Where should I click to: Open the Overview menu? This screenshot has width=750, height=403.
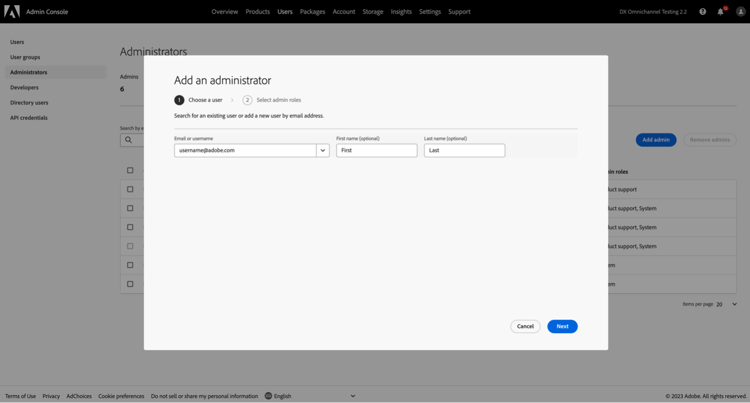coord(225,11)
